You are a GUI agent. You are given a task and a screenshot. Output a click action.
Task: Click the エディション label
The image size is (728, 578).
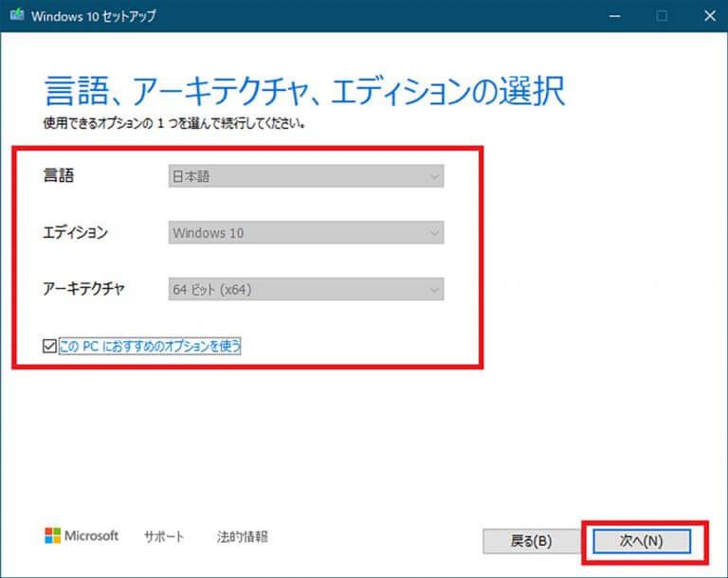click(75, 232)
